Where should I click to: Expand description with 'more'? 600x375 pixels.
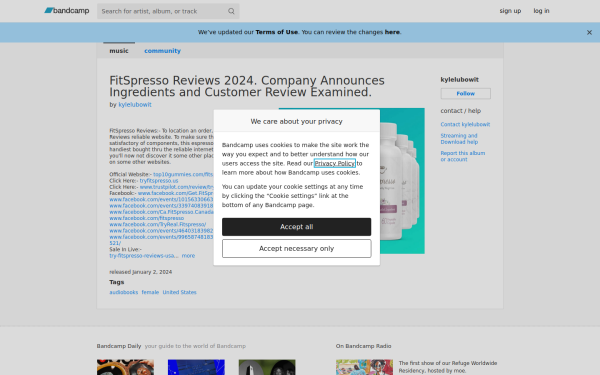(188, 256)
